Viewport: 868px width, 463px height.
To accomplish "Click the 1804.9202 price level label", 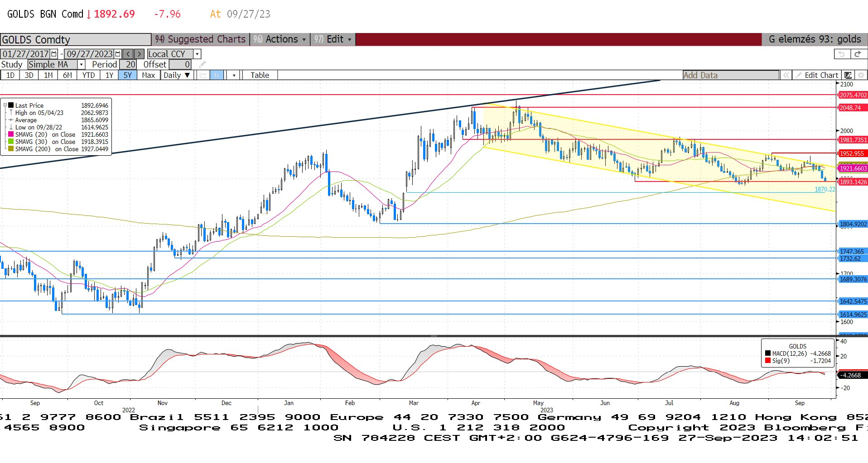I will click(853, 224).
